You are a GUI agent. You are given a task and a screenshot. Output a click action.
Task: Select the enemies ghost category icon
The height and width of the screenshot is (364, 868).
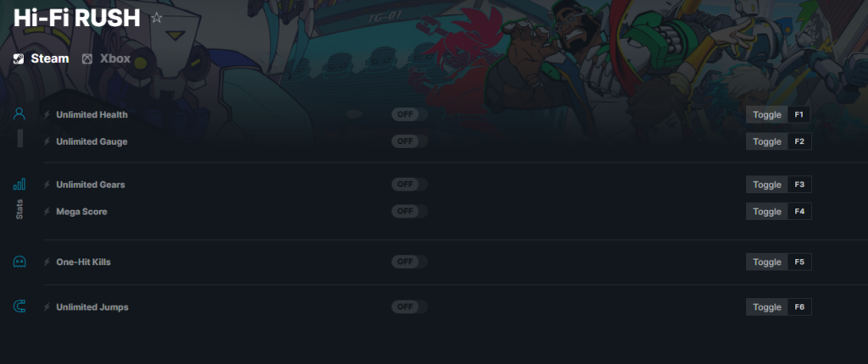(x=19, y=262)
